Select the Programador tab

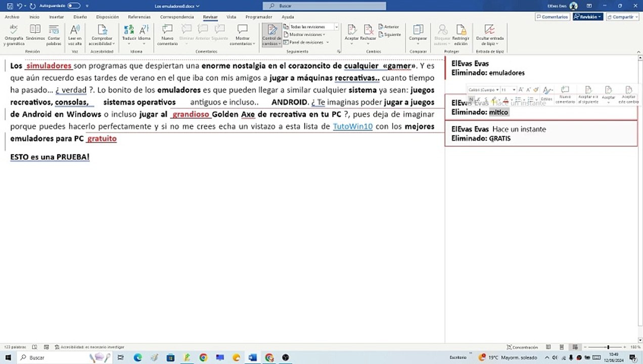click(x=258, y=17)
